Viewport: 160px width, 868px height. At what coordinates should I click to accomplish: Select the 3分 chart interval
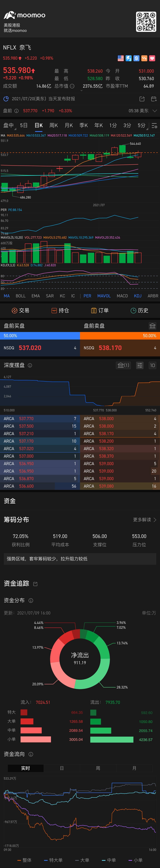pyautogui.click(x=127, y=125)
